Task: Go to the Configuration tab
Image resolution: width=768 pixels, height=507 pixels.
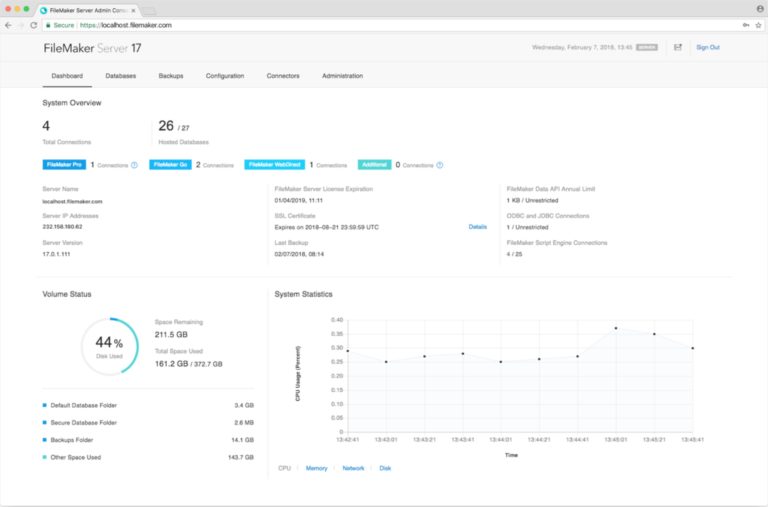Action: click(225, 76)
